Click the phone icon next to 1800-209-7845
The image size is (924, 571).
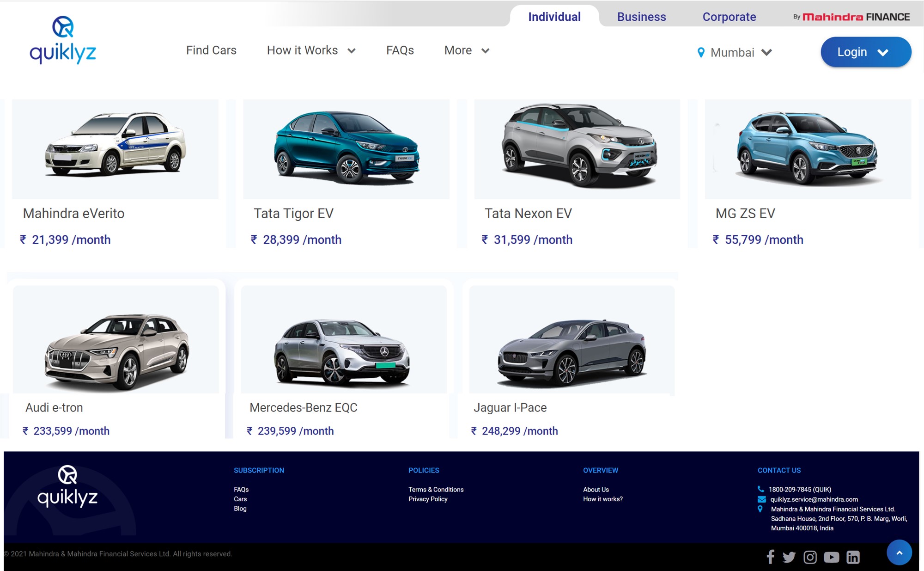click(760, 489)
